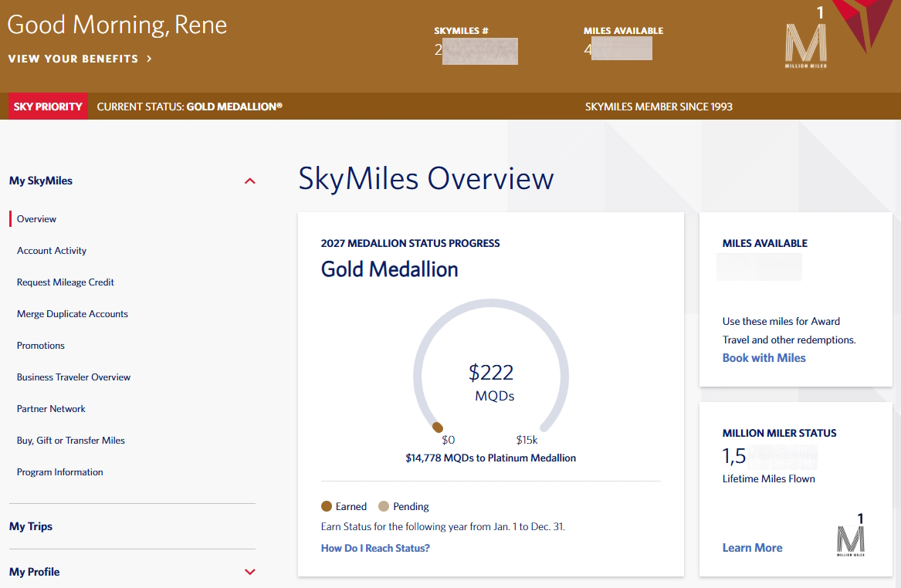
Task: Click the $15k gauge label
Action: (x=527, y=440)
